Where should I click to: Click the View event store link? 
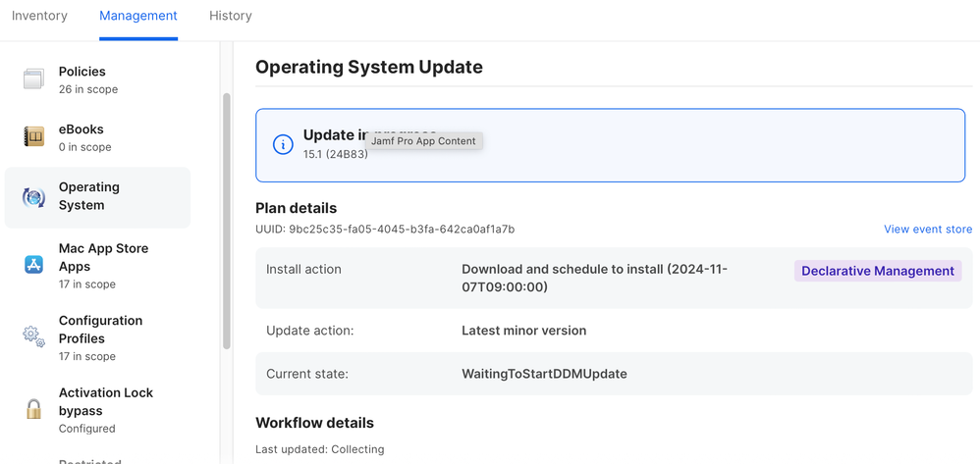(928, 230)
